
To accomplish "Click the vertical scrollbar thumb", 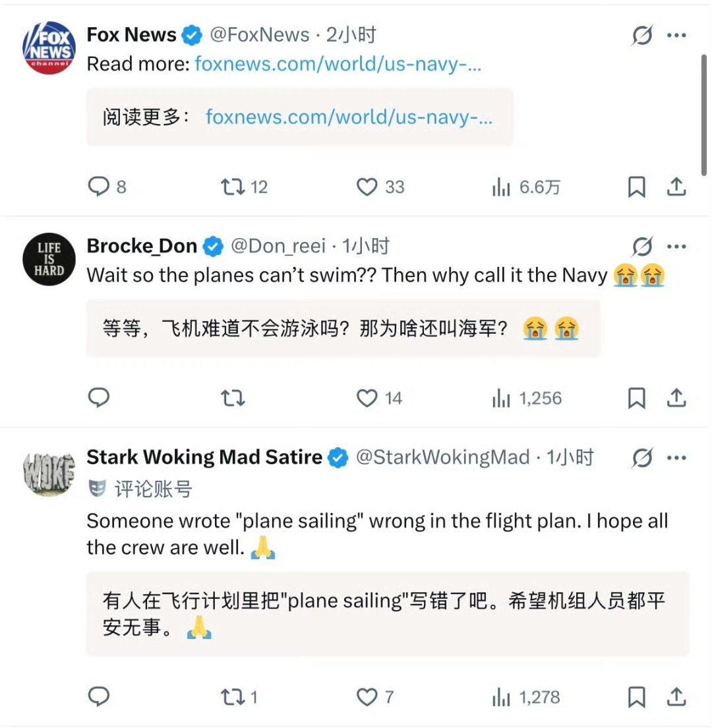I will pyautogui.click(x=703, y=115).
